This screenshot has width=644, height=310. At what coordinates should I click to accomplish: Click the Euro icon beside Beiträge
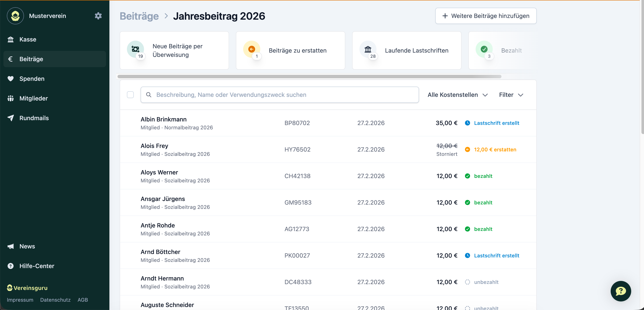(x=10, y=59)
